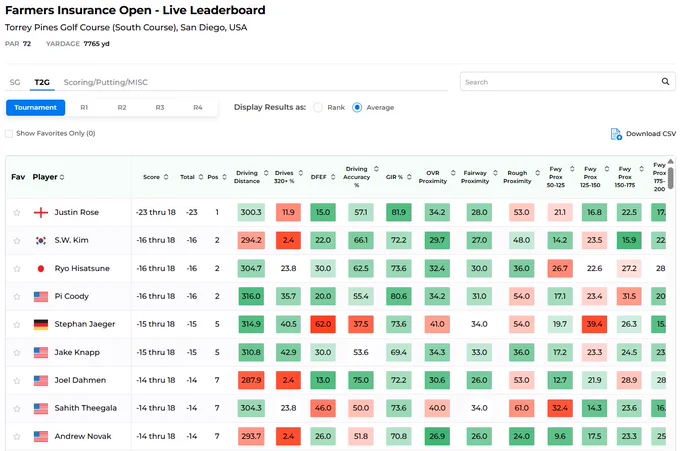Select the R2 round tab
The width and height of the screenshot is (680, 451).
pos(122,108)
